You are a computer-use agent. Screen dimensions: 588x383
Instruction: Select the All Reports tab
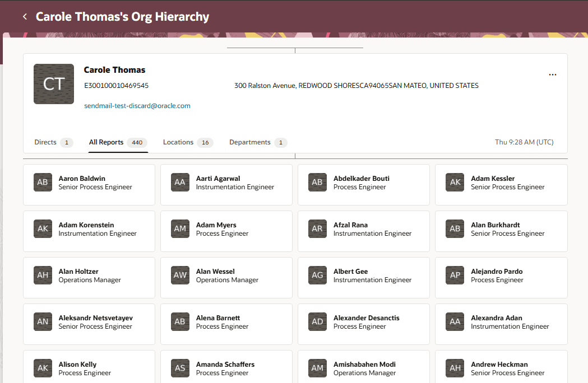point(106,142)
